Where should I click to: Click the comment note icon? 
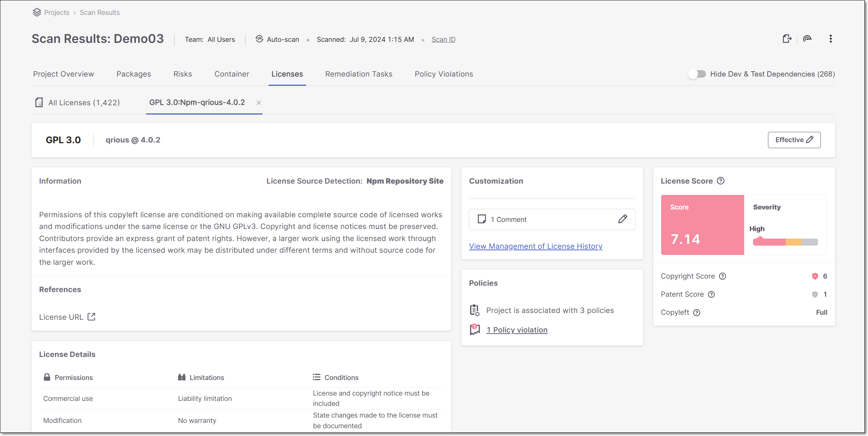tap(481, 219)
